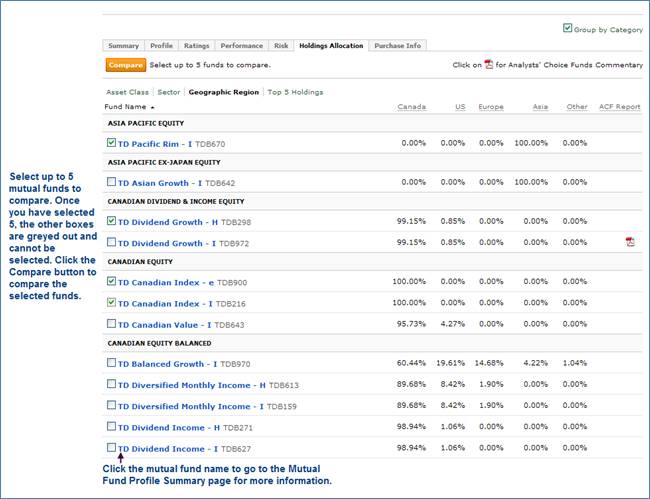Click the orange Compare button
This screenshot has width=650, height=499.
coord(126,65)
